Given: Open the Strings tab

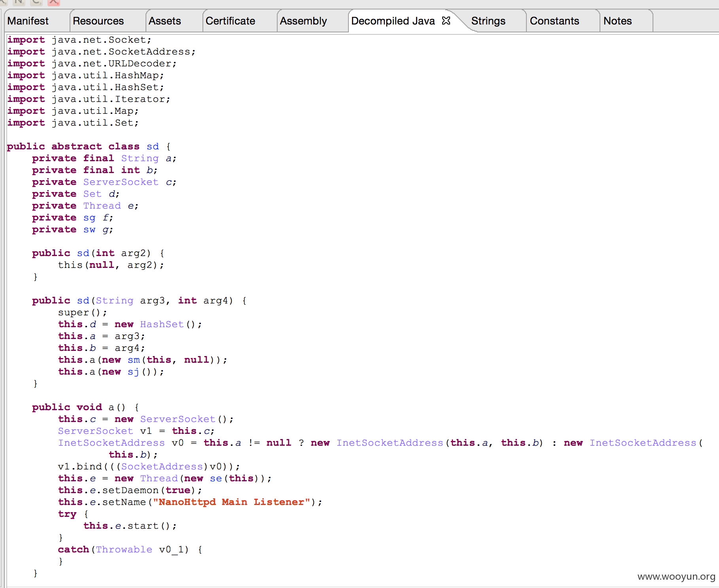Looking at the screenshot, I should tap(488, 21).
